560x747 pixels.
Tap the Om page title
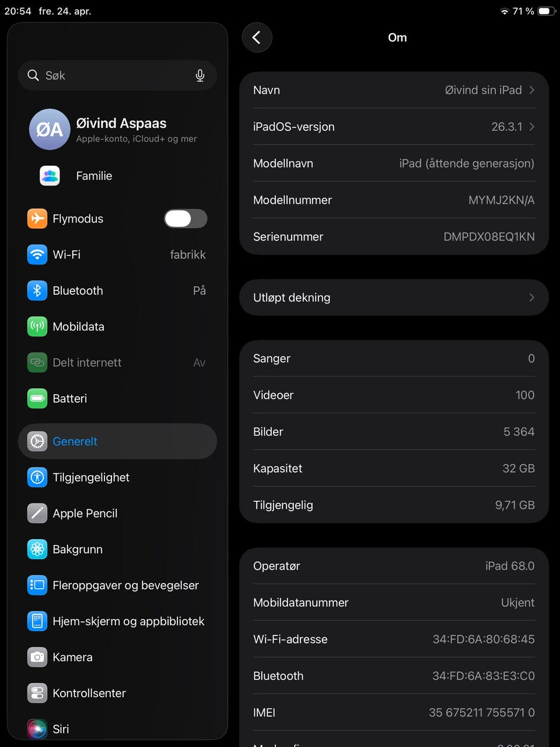(397, 37)
